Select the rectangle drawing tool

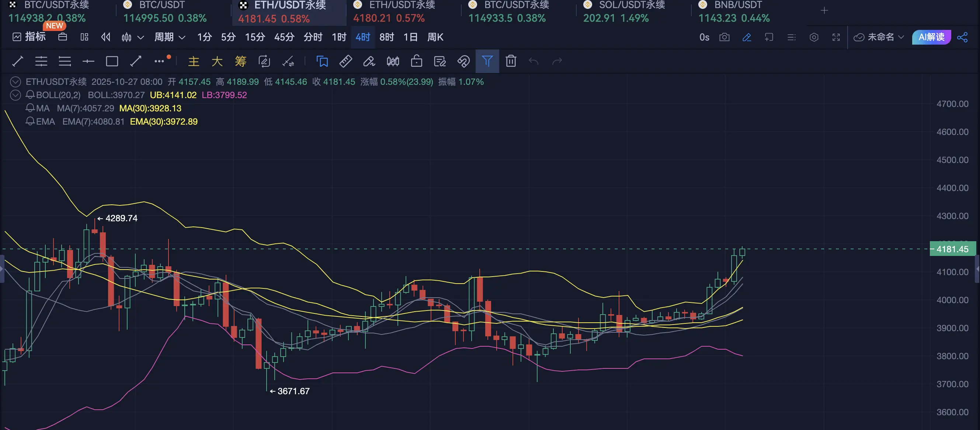[112, 61]
